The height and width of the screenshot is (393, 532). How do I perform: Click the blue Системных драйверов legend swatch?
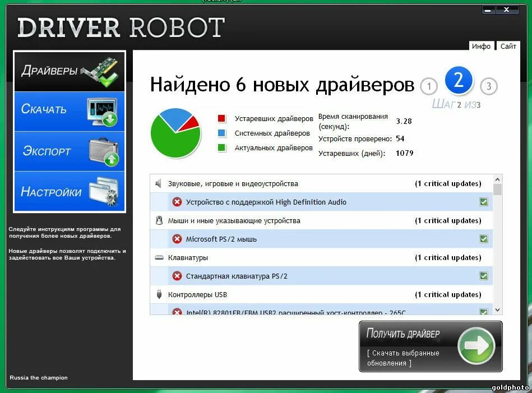[221, 133]
